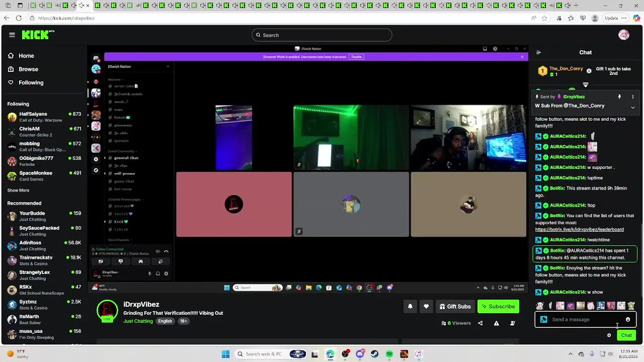Favorite this page with star icon
Image resolution: width=644 pixels, height=362 pixels.
(x=544, y=18)
